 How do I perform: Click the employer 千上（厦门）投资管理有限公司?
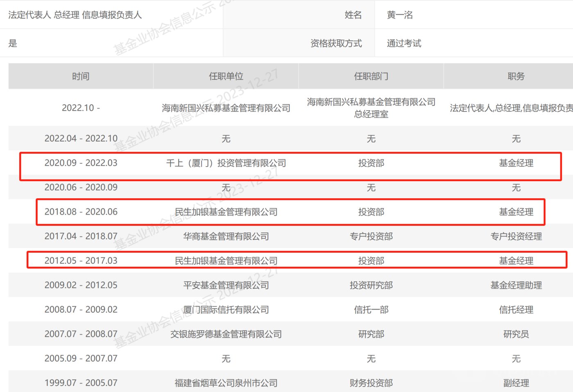click(226, 163)
